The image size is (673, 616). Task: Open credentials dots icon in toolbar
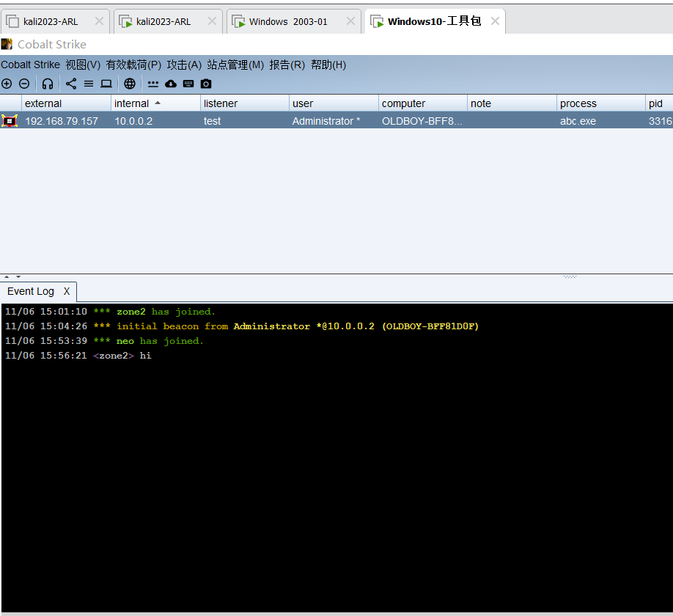point(153,84)
